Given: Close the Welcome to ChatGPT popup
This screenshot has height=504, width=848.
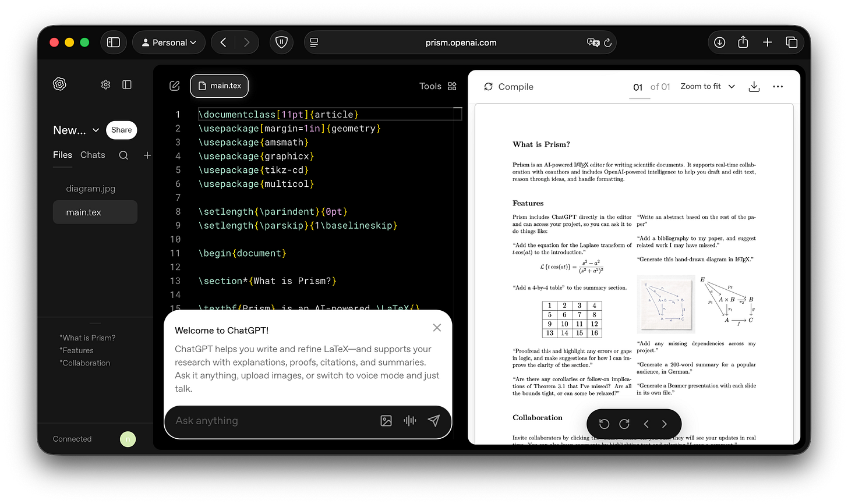Looking at the screenshot, I should tap(437, 328).
